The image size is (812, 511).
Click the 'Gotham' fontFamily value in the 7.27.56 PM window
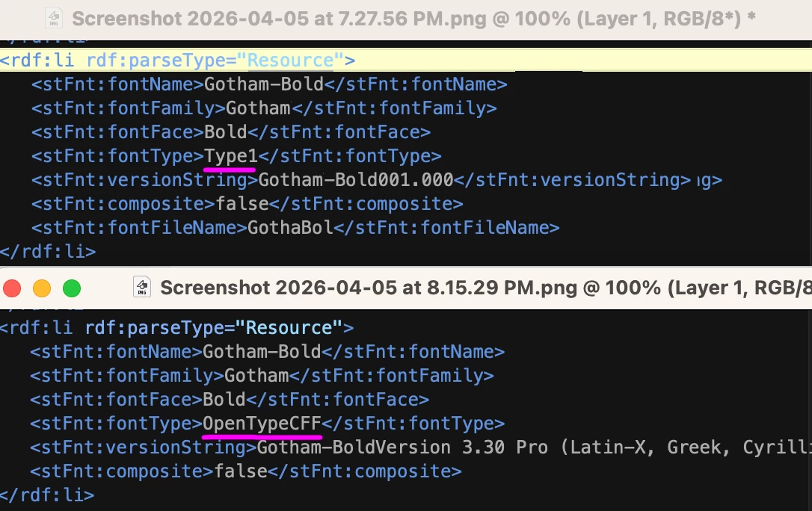[259, 108]
